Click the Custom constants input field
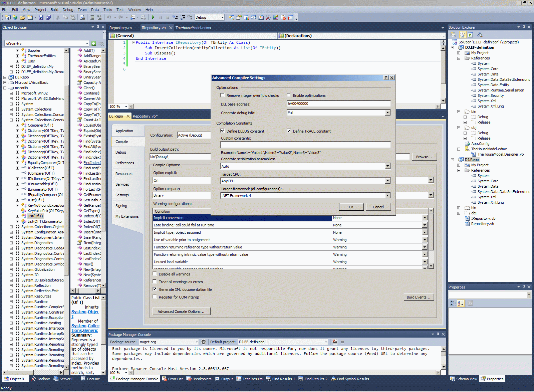Viewport: 534px width, 392px height. 305,145
